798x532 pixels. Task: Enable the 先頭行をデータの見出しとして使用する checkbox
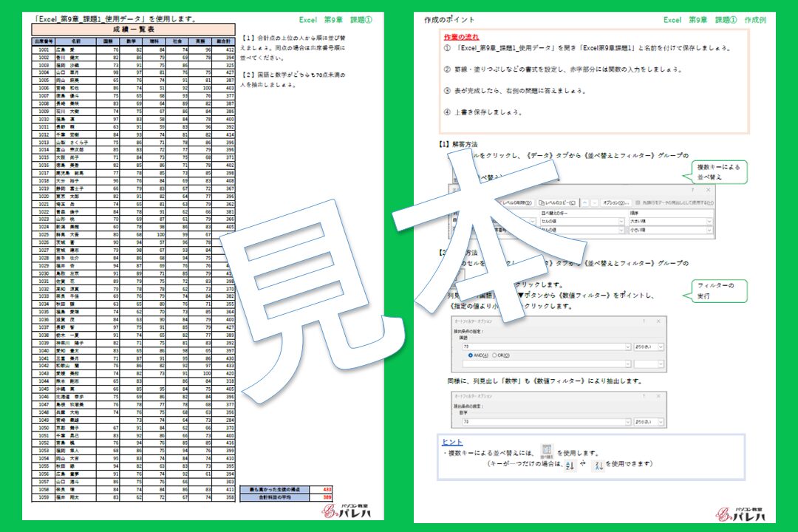click(638, 202)
